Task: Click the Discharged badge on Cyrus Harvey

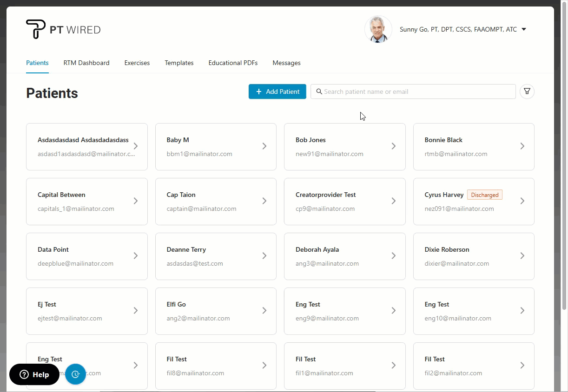Action: [484, 195]
